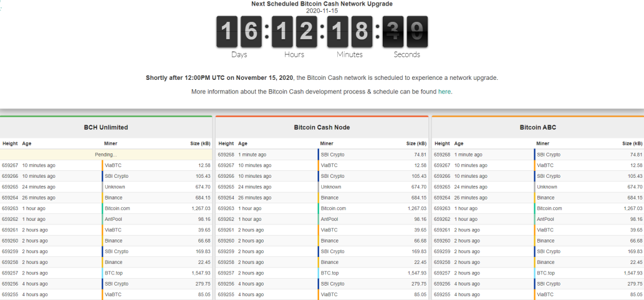Click height 659255 in the BCH Unlimited table
Viewport: 644px width, 300px height.
click(x=10, y=294)
